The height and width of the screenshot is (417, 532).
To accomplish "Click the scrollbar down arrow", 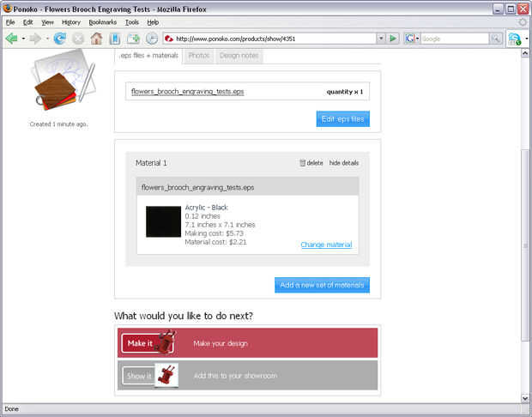I will pyautogui.click(x=525, y=398).
